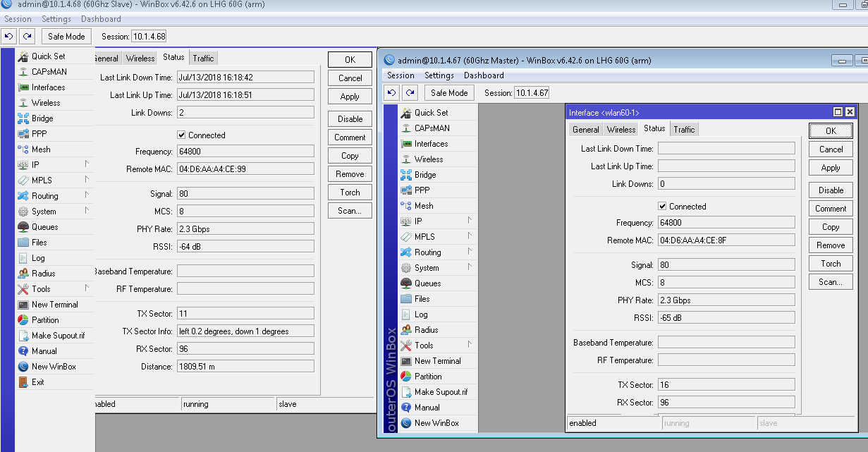Toggle Connected checkbox in the Slave status
Viewport: 868px width, 452px height.
[181, 135]
